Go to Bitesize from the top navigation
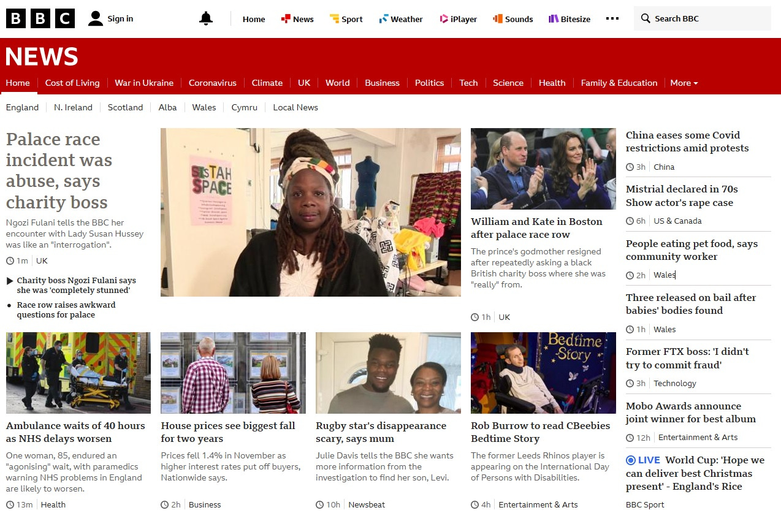The image size is (781, 532). coord(570,19)
